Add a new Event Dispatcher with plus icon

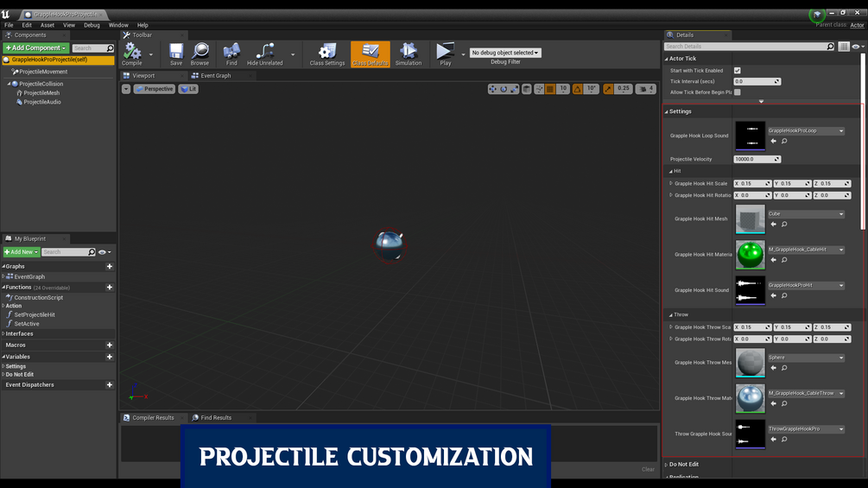(x=110, y=385)
